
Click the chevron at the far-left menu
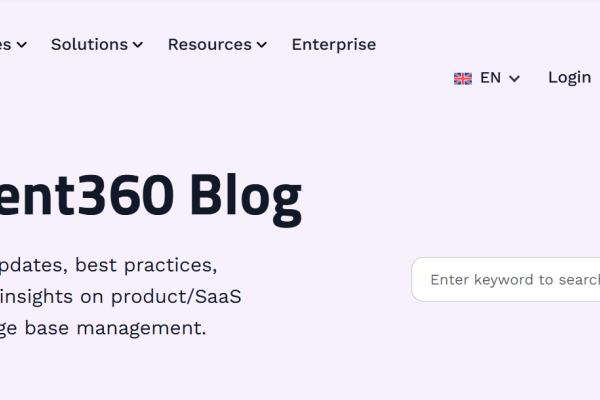pyautogui.click(x=21, y=45)
